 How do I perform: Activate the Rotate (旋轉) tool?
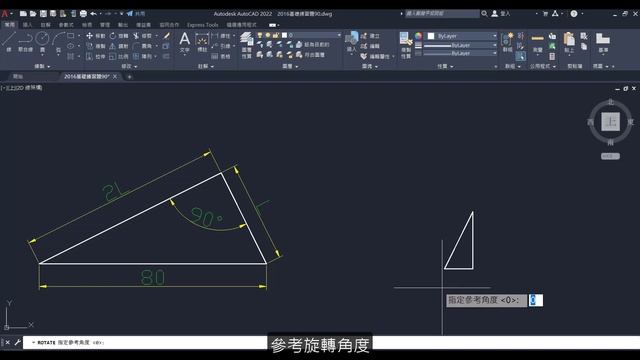(119, 36)
